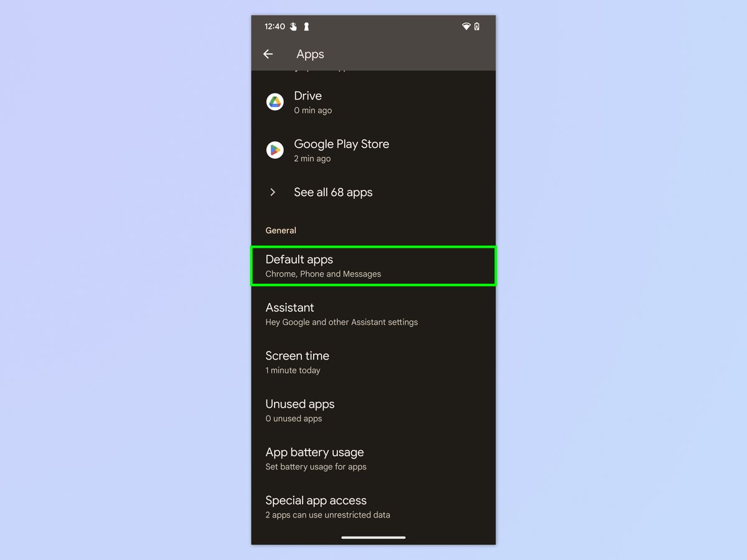
Task: Tap the General section header
Action: pyautogui.click(x=280, y=230)
